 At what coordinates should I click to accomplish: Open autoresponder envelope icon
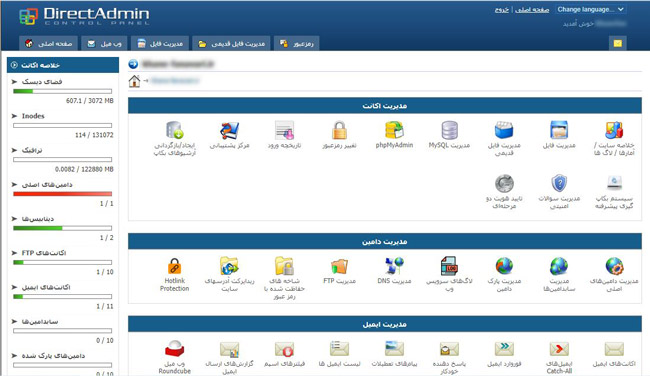[x=449, y=349]
